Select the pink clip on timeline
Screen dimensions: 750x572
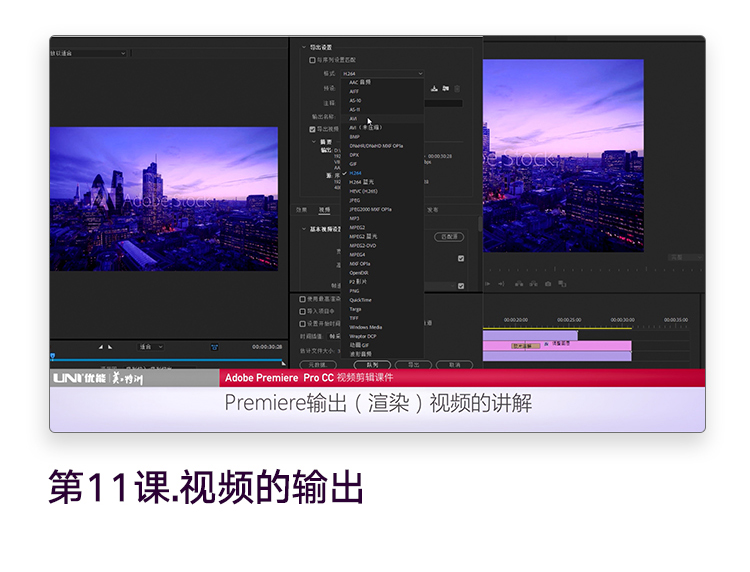point(557,345)
